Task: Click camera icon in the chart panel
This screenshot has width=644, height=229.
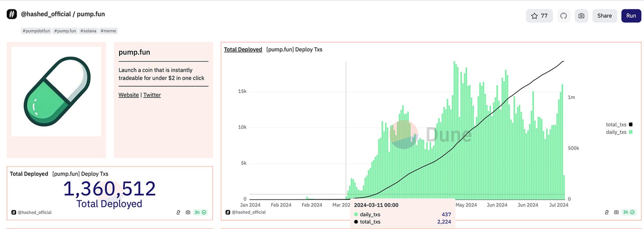Action: pyautogui.click(x=616, y=212)
